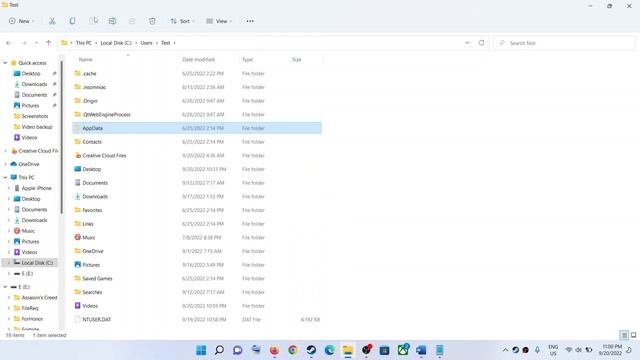
Task: Sort by the Type column header
Action: pos(247,60)
